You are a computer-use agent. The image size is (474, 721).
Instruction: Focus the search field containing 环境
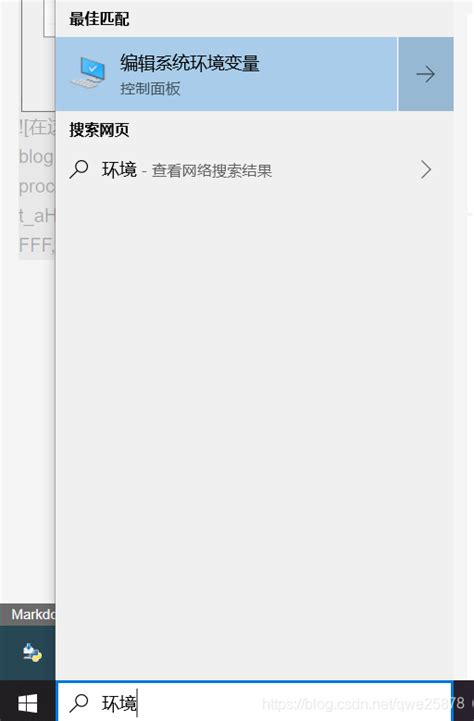(x=254, y=702)
